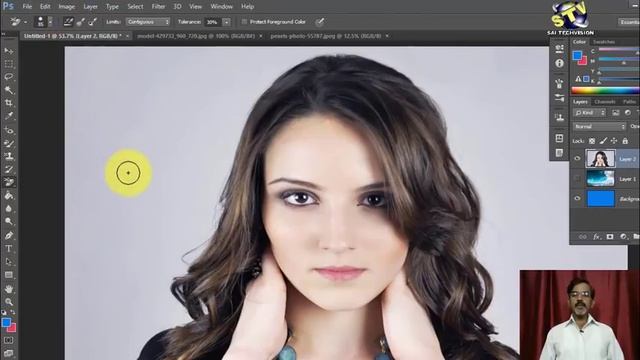Click the Add layer mask icon
640x360 pixels.
[x=610, y=237]
